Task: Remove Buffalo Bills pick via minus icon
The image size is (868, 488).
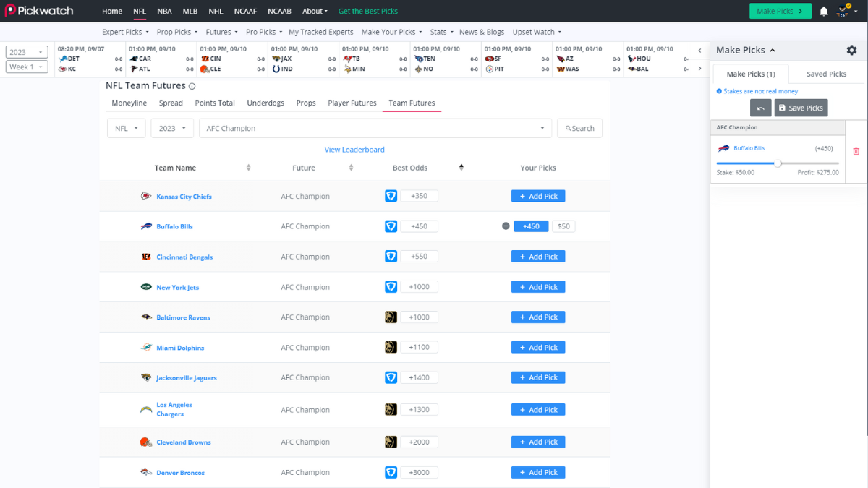Action: [506, 226]
